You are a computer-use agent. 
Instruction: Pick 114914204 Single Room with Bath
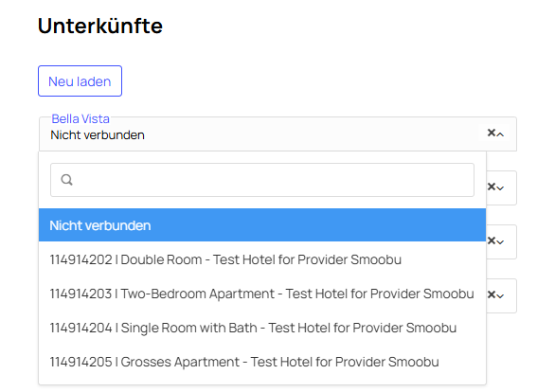click(x=262, y=328)
